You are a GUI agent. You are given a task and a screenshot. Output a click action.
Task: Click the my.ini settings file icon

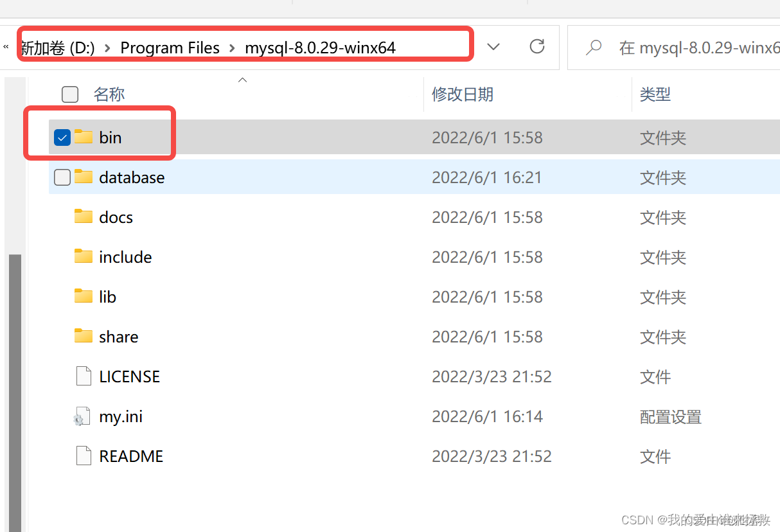[x=82, y=416]
